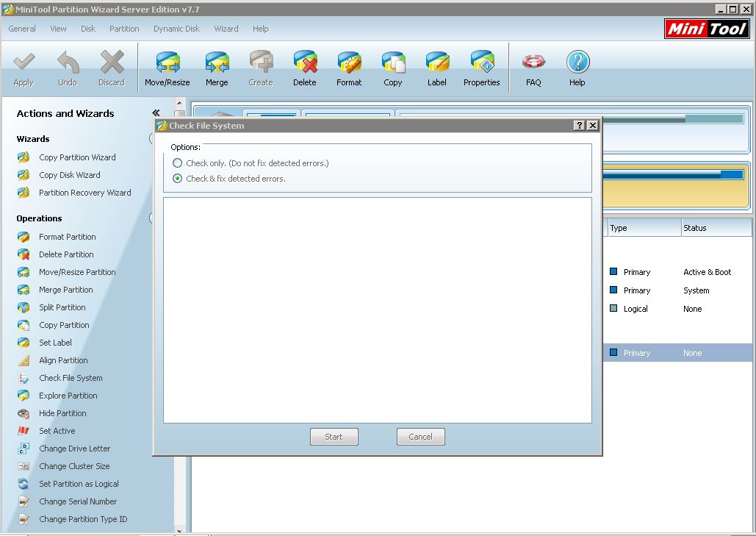Select 'Check only' radio option
This screenshot has height=536, width=756.
(178, 163)
